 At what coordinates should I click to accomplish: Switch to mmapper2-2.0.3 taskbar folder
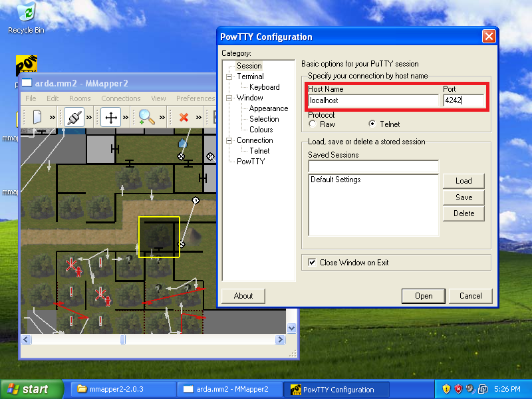coord(123,389)
